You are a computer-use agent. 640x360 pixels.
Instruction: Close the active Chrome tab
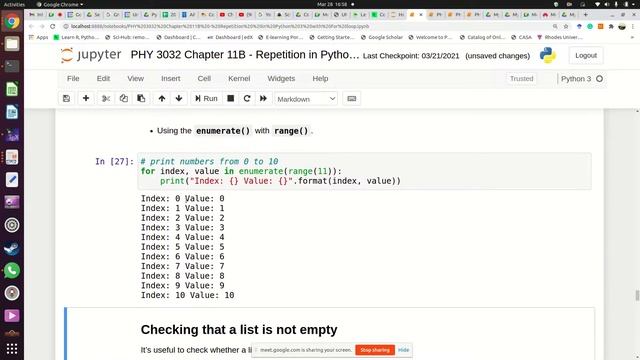421,15
